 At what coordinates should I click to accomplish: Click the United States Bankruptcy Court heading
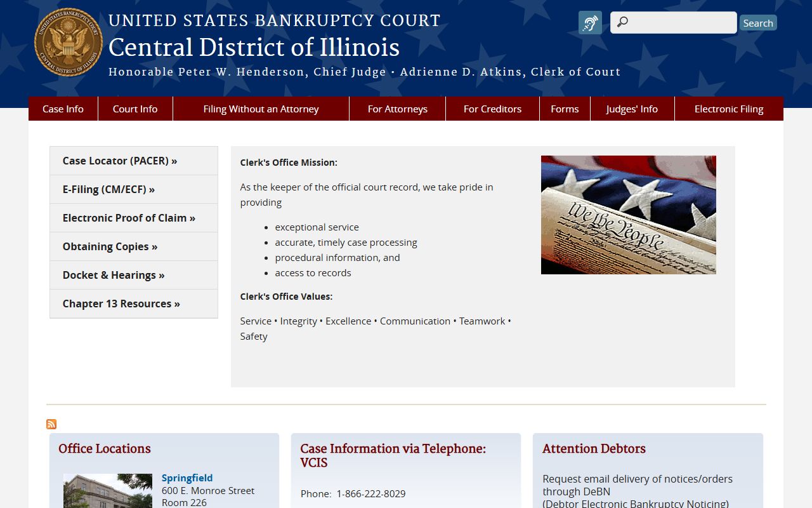274,20
